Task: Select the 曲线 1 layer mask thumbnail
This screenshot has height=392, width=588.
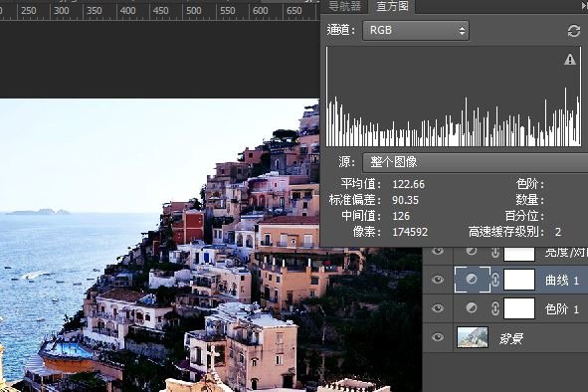Action: click(519, 280)
